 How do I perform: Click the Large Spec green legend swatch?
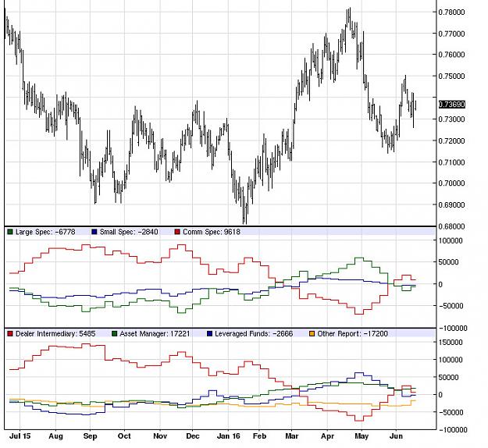tap(10, 232)
